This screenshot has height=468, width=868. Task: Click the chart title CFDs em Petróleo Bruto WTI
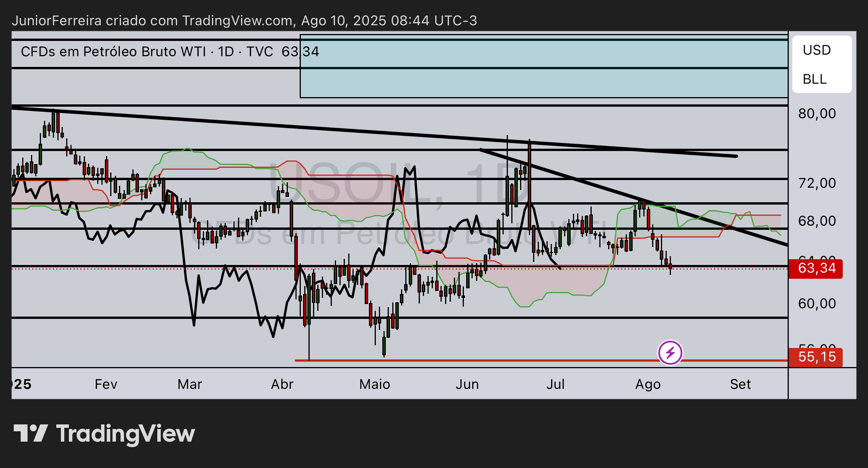[113, 52]
